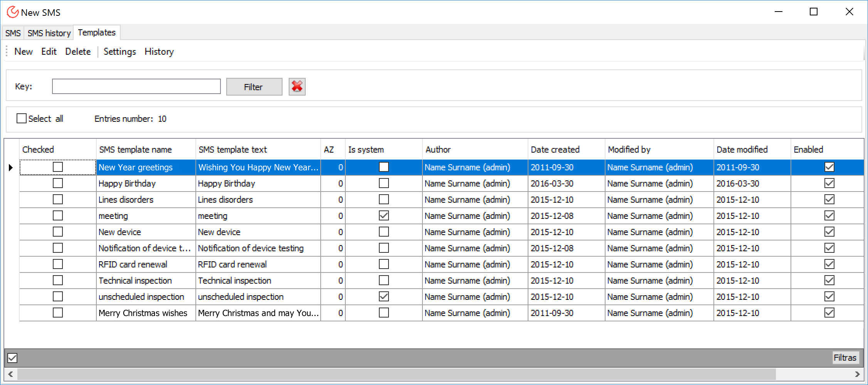
Task: Sort by SMS template name column header
Action: [x=146, y=150]
